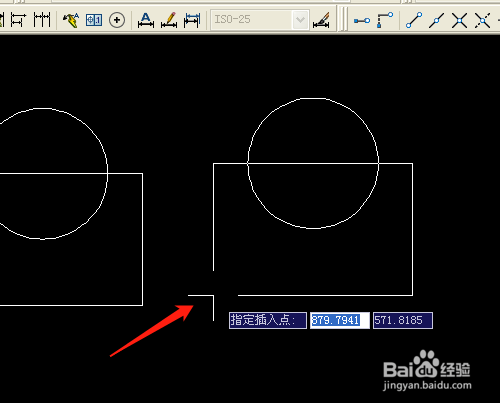500x403 pixels.
Task: Click the 指定插入点 prompt label
Action: [268, 320]
